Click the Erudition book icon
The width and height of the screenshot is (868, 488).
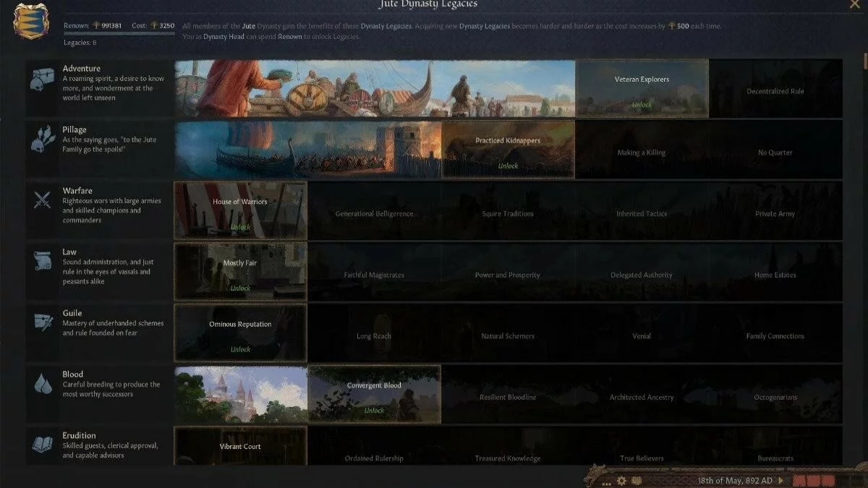click(43, 445)
